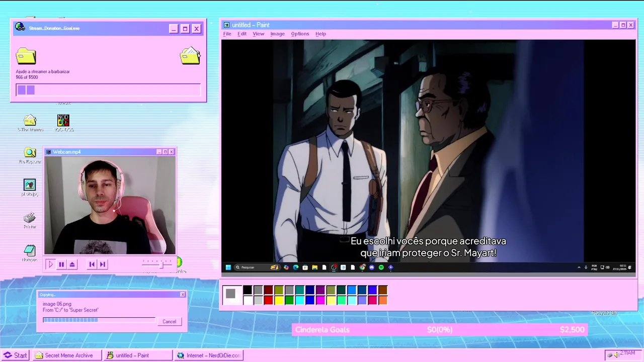
Task: Select the orange color swatch
Action: [383, 300]
